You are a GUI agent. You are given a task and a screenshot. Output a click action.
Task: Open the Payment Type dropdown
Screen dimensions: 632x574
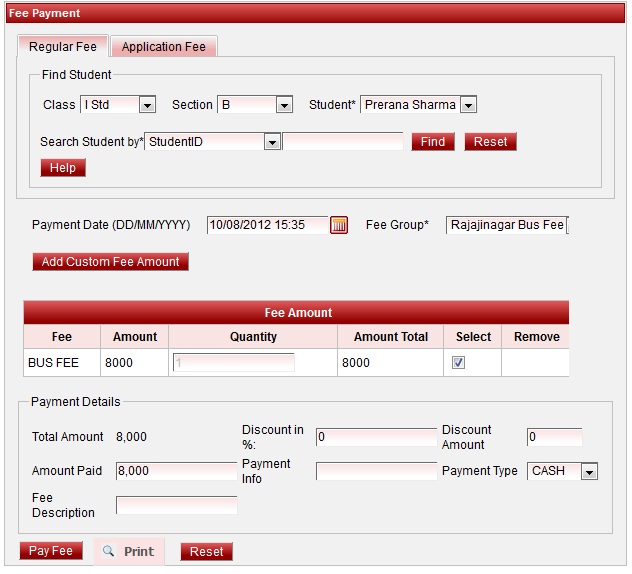[588, 471]
